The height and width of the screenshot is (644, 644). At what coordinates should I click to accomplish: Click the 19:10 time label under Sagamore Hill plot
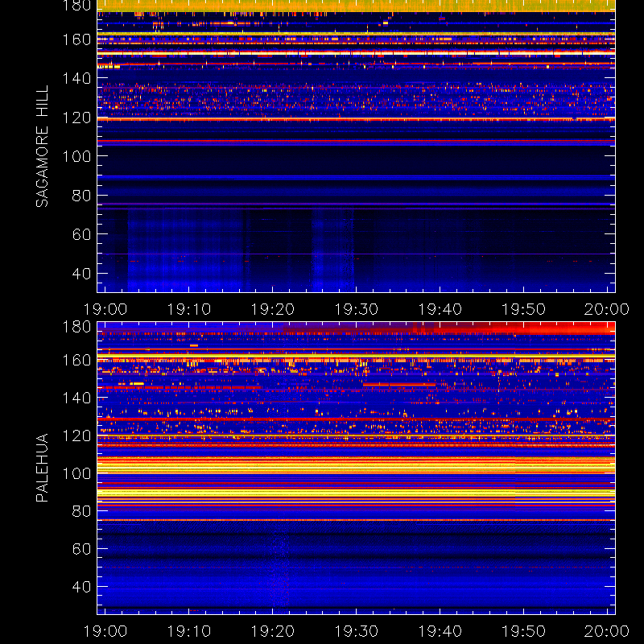click(188, 309)
